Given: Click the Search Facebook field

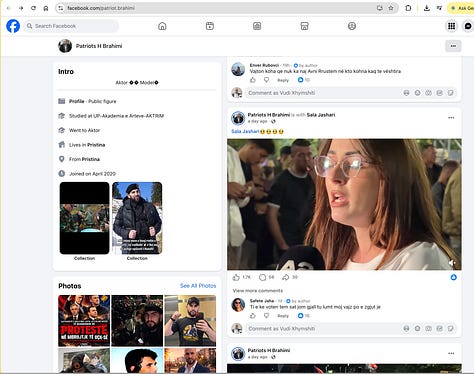Looking at the screenshot, I should (x=71, y=26).
